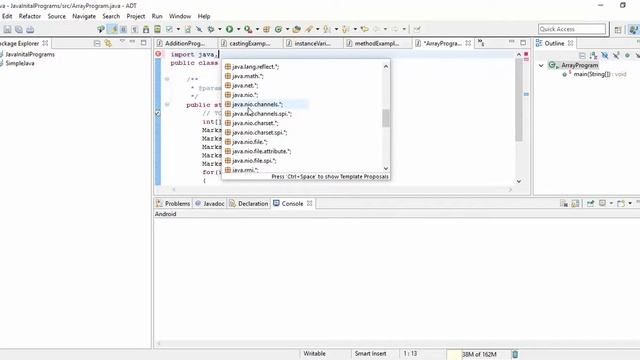640x360 pixels.
Task: Open the Run button dropdown arrow
Action: 238,29
